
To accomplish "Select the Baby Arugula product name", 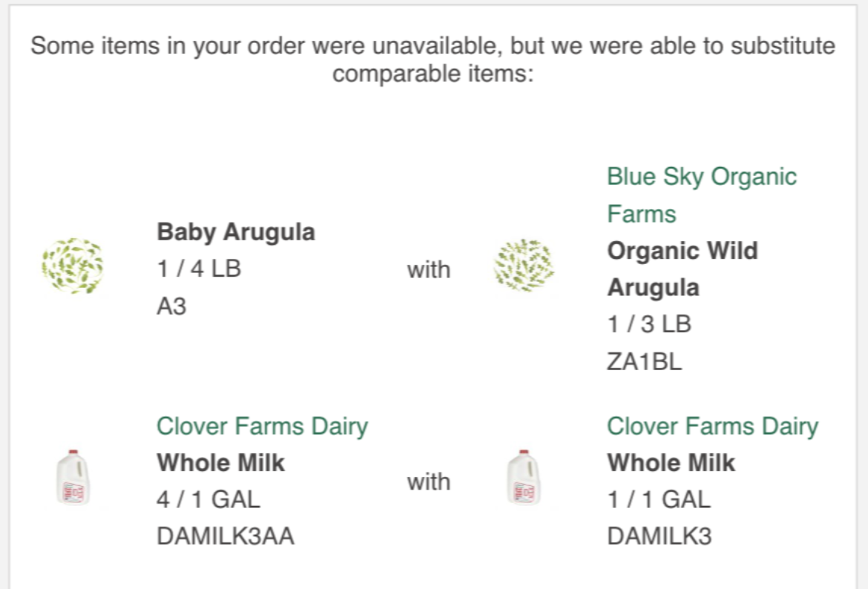I will point(236,232).
